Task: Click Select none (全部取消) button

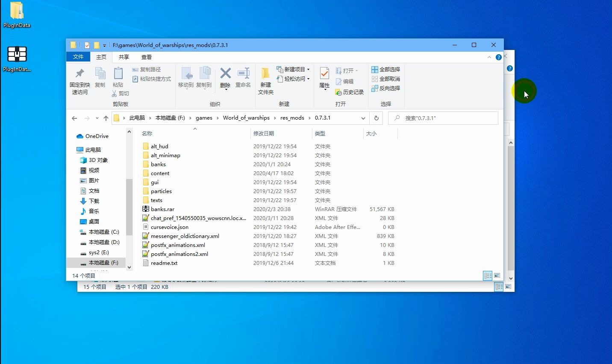Action: click(386, 79)
